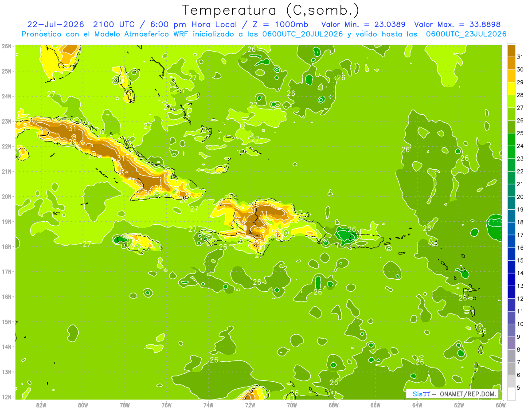Screen dimensions: 532x411
Task: Click the "68W" longitude axis label
Action: 333,405
